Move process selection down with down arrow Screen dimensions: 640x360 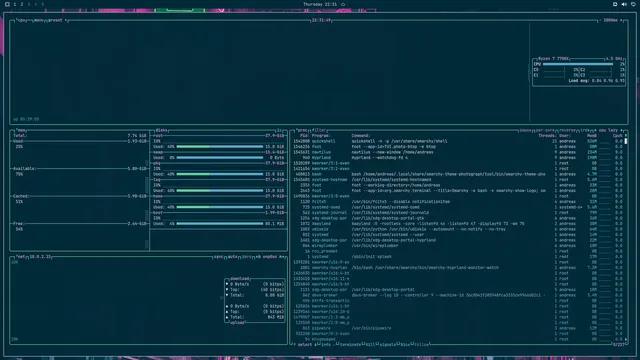click(315, 345)
